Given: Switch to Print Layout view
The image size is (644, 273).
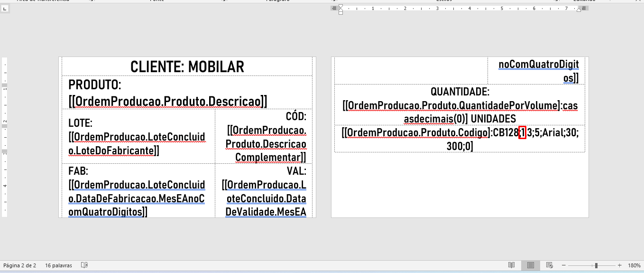Looking at the screenshot, I should tap(531, 265).
